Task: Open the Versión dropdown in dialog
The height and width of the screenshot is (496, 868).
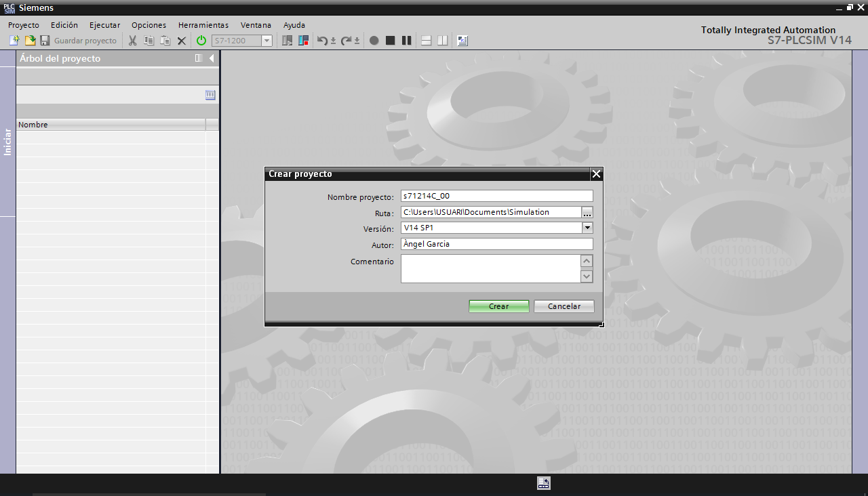Action: (587, 228)
